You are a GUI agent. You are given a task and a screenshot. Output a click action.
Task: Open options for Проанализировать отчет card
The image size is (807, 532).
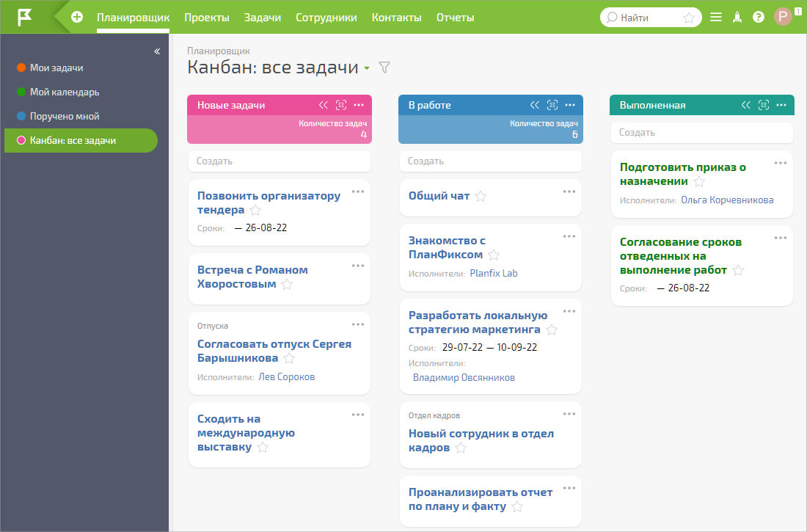pos(569,488)
